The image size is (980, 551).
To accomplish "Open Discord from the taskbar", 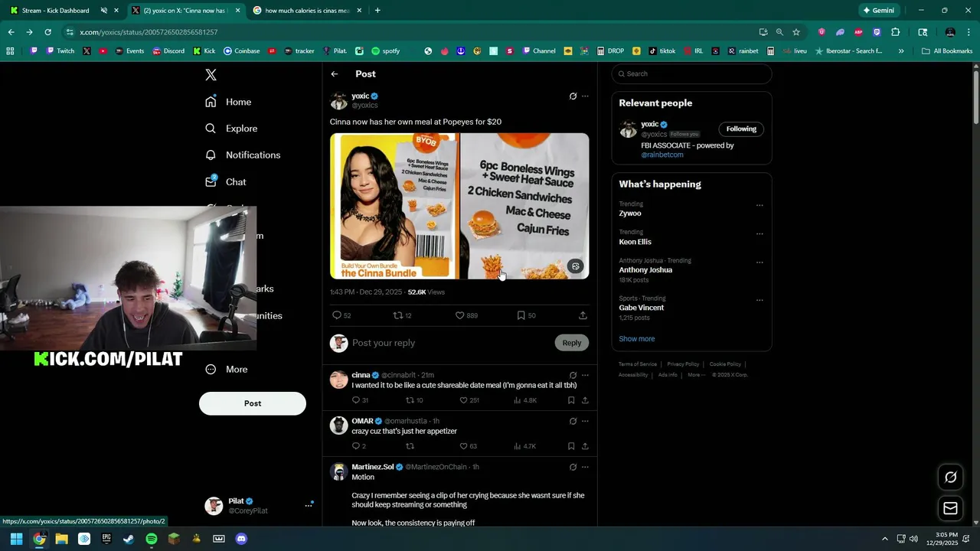I will tap(241, 539).
